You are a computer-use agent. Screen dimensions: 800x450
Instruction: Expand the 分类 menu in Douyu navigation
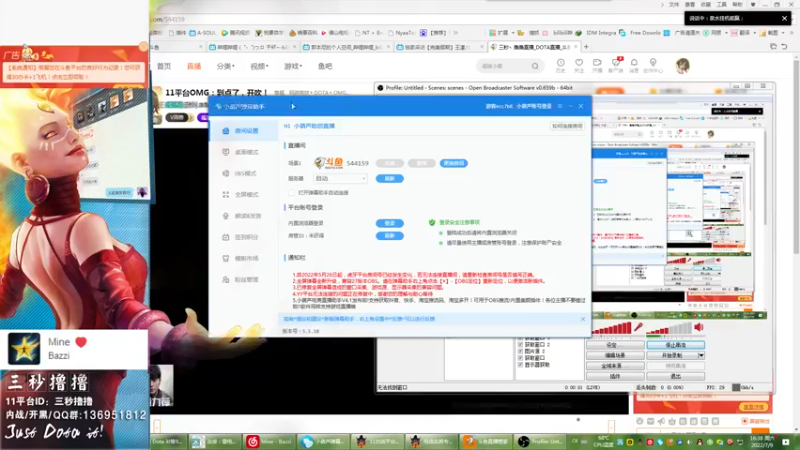[226, 66]
